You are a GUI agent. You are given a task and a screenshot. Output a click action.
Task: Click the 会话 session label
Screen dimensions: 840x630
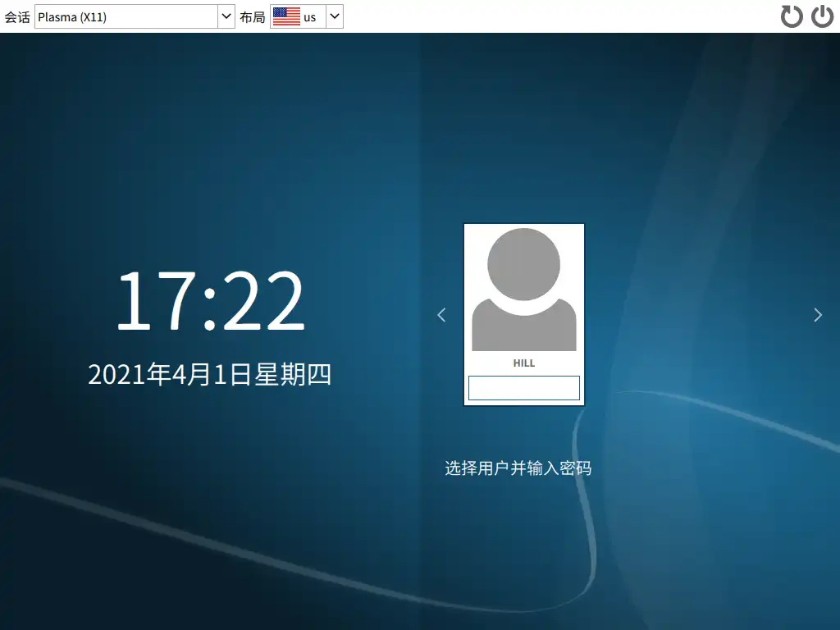[17, 17]
